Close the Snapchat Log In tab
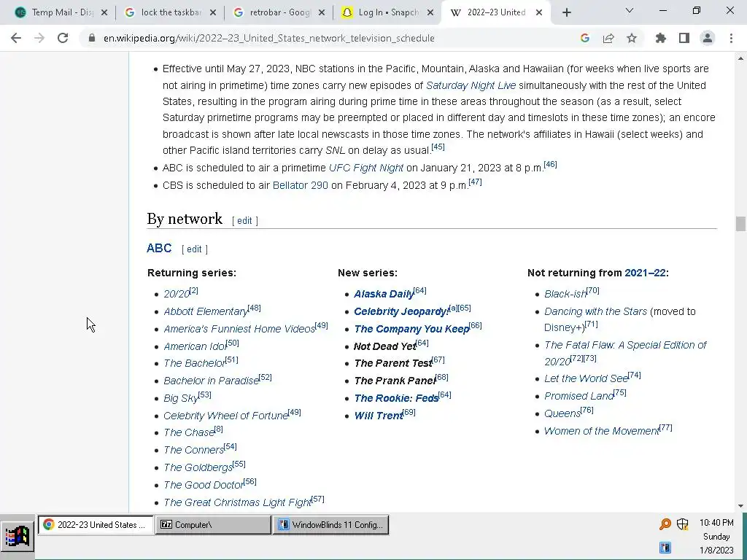Image resolution: width=747 pixels, height=560 pixels. (x=430, y=12)
